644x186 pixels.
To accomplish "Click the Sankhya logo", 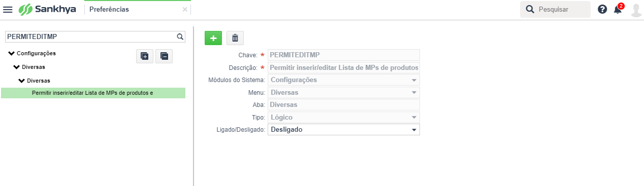I will [x=47, y=10].
